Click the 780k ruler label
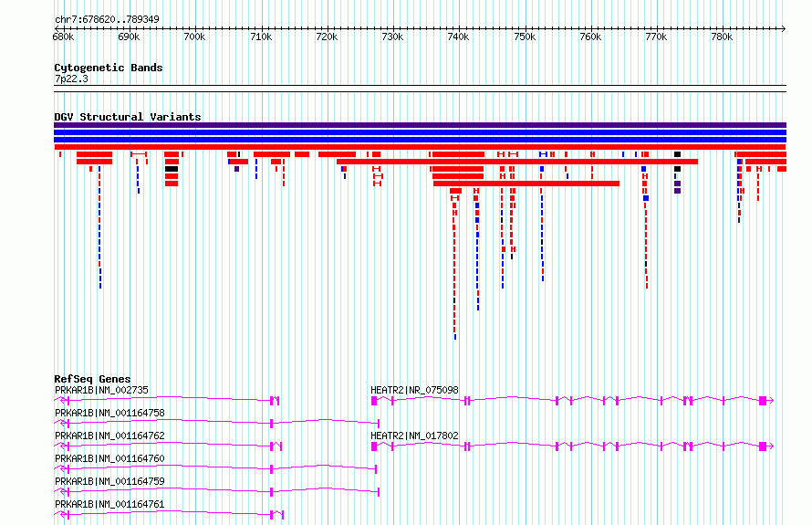This screenshot has width=812, height=525. (x=722, y=37)
